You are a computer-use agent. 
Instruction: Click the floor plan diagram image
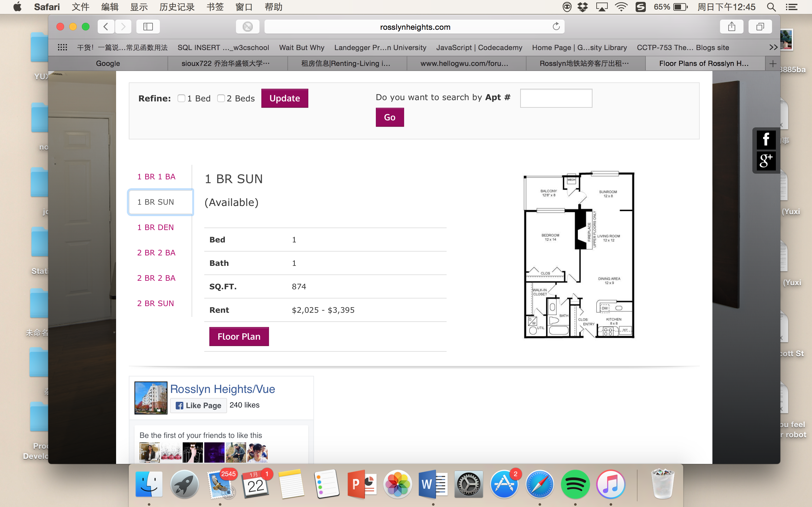tap(579, 255)
